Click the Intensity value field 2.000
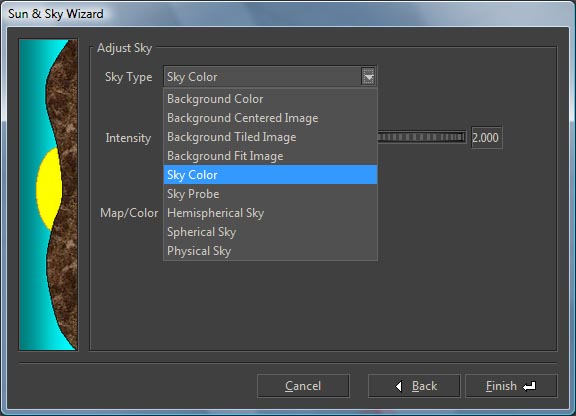Viewport: 576px width, 416px height. pyautogui.click(x=486, y=138)
